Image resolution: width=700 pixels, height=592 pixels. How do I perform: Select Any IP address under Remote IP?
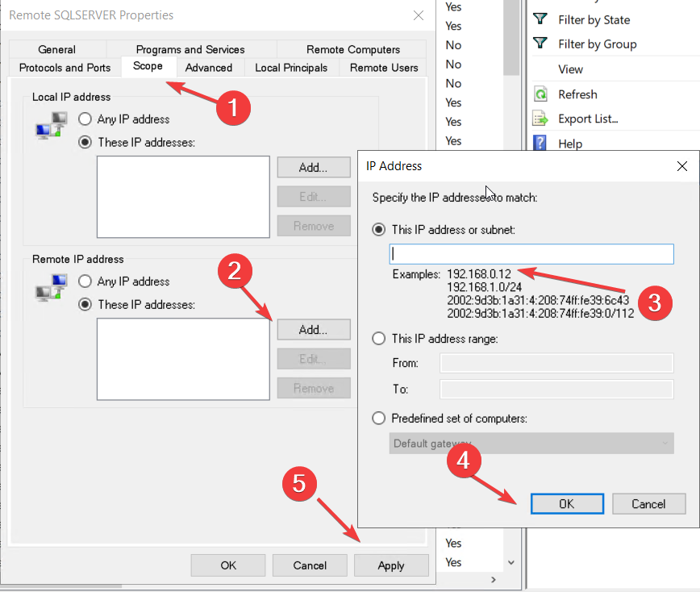[x=85, y=281]
